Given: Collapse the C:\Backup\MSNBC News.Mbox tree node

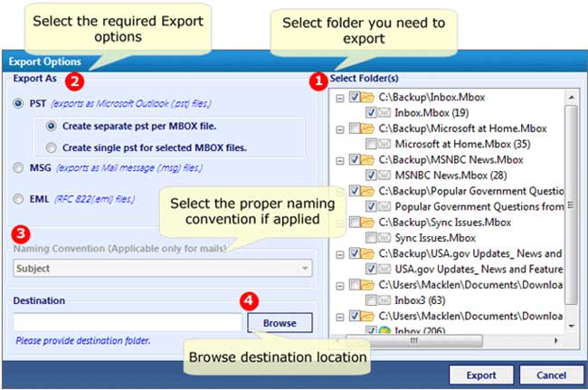Looking at the screenshot, I should tap(340, 161).
